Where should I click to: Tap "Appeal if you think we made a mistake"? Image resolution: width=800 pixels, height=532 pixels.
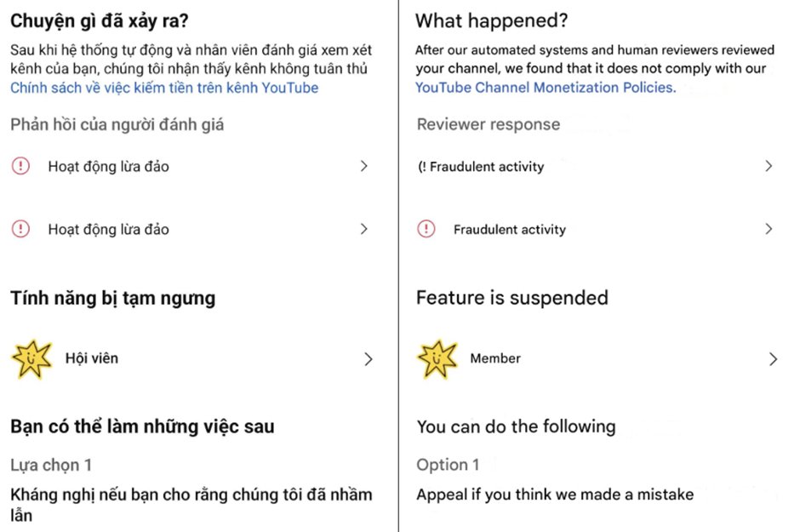click(x=555, y=495)
